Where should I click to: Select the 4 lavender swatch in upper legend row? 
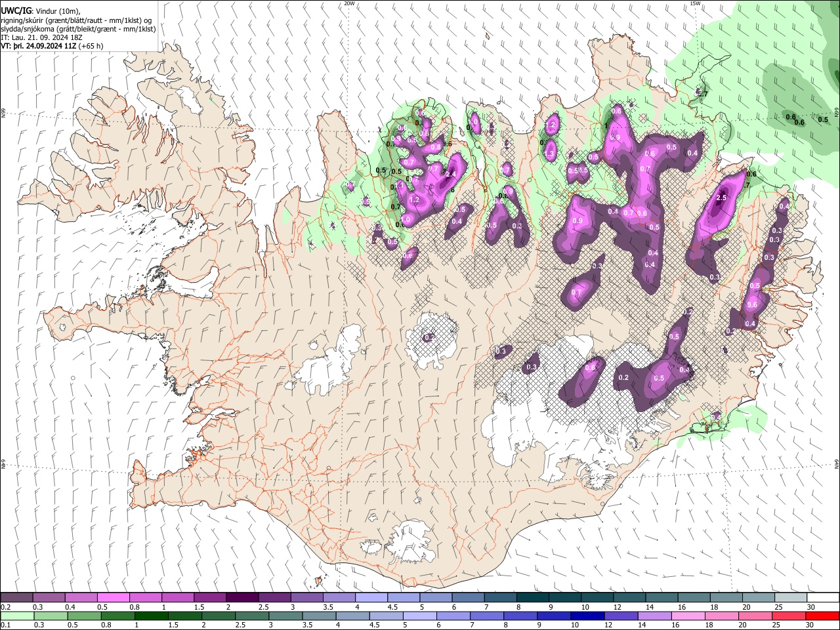(x=370, y=597)
